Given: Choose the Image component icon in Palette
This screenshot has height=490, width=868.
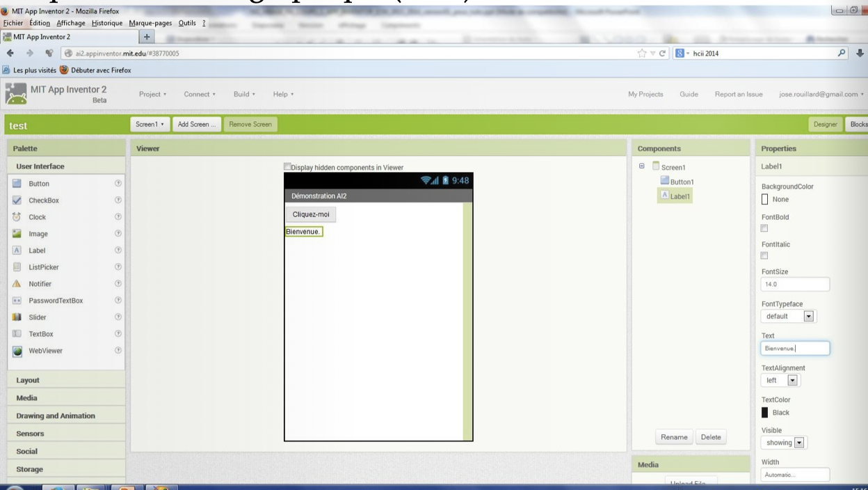Looking at the screenshot, I should [17, 234].
